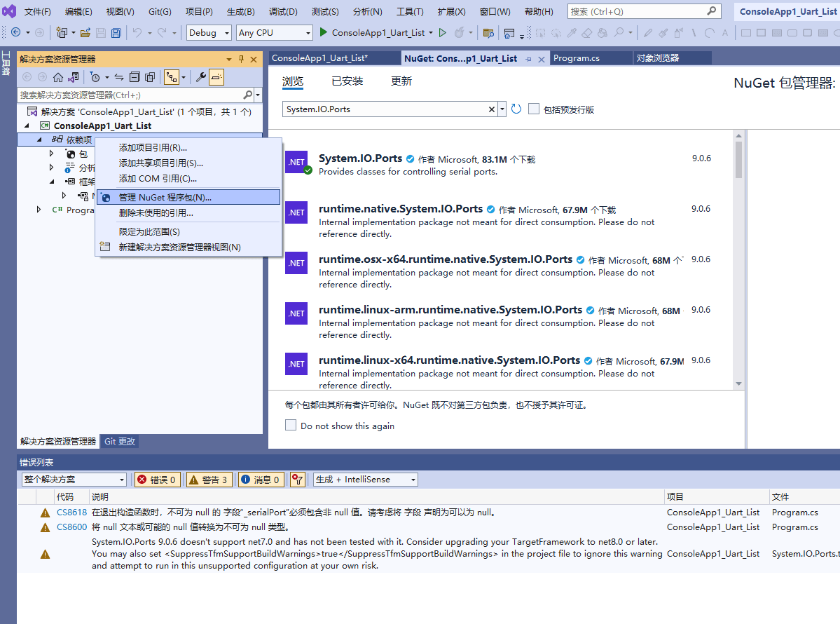Switch to the Git 更改 panel tab
Screen dimensions: 840x624
(x=120, y=441)
